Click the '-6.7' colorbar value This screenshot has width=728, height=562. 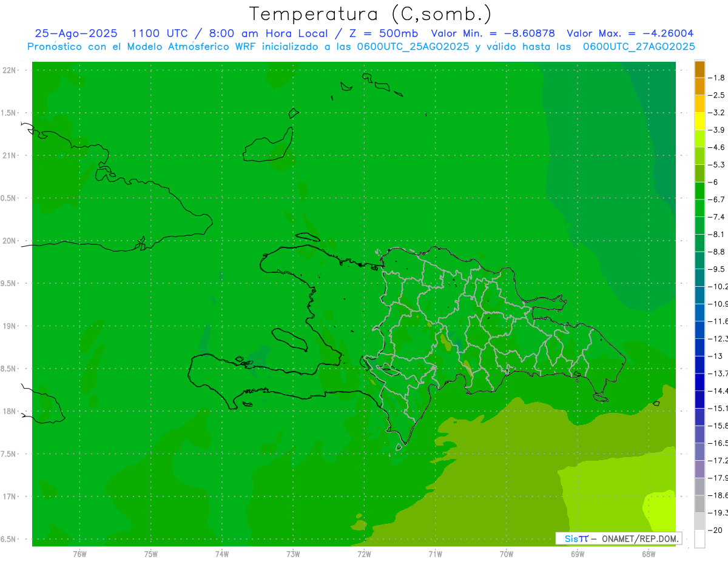717,199
